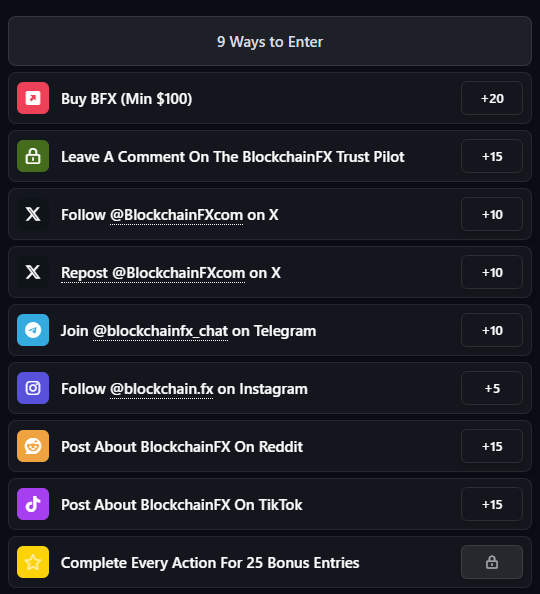This screenshot has width=540, height=594.
Task: Click the orange Reddit icon
Action: pos(33,446)
